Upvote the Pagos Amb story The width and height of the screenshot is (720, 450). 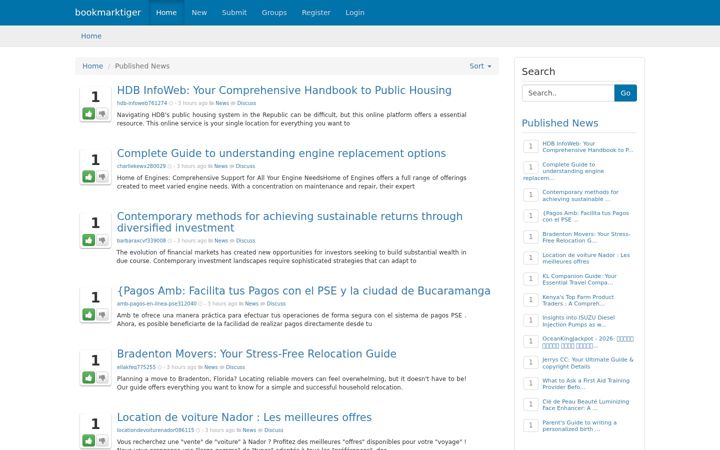89,314
